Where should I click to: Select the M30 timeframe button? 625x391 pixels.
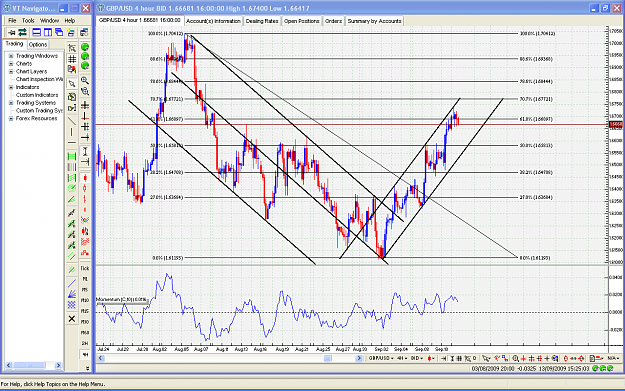[x=85, y=322]
